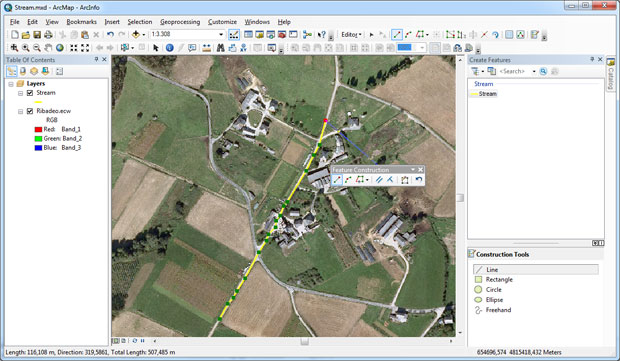This screenshot has width=620, height=361.
Task: Open the Bookmarks menu
Action: coord(81,22)
